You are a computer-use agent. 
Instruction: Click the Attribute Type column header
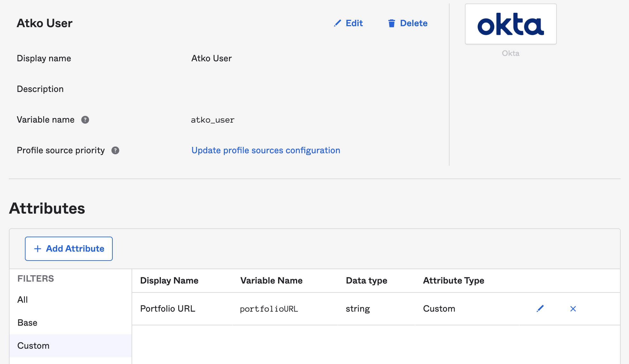tap(453, 281)
